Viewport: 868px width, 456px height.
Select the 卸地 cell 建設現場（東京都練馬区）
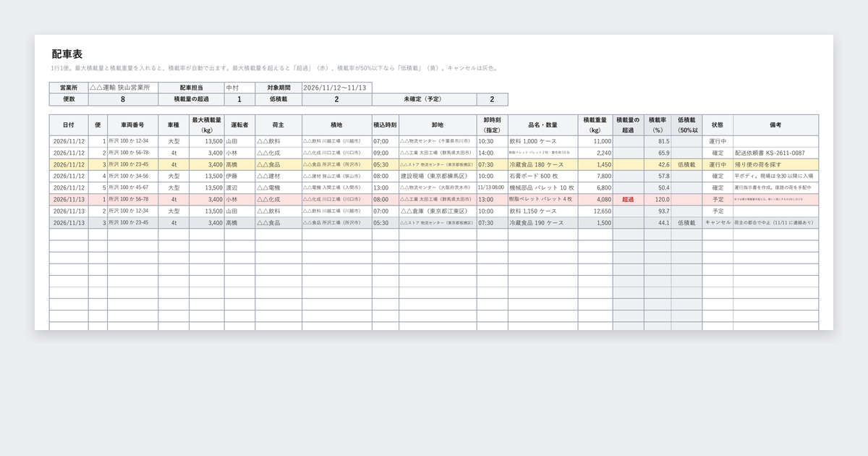(438, 177)
